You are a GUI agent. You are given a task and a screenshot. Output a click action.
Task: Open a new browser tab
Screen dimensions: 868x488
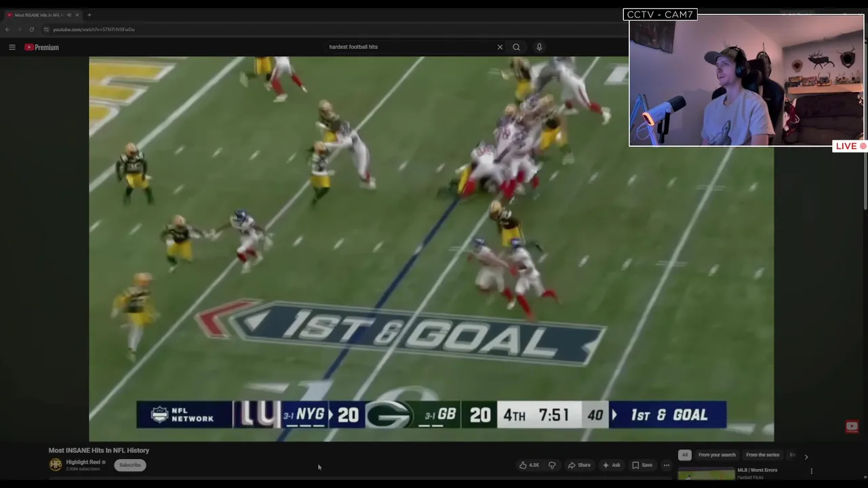[89, 15]
